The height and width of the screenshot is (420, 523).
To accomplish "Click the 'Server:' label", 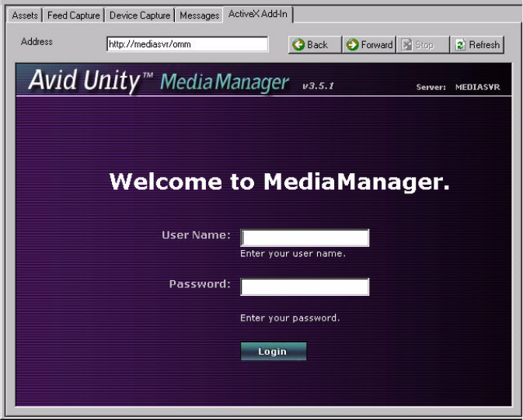I will pos(431,87).
